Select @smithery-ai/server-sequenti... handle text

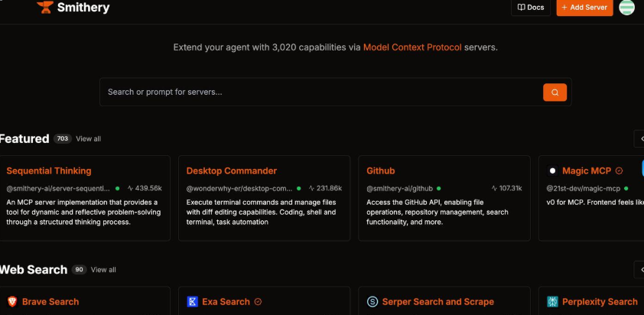pos(58,189)
